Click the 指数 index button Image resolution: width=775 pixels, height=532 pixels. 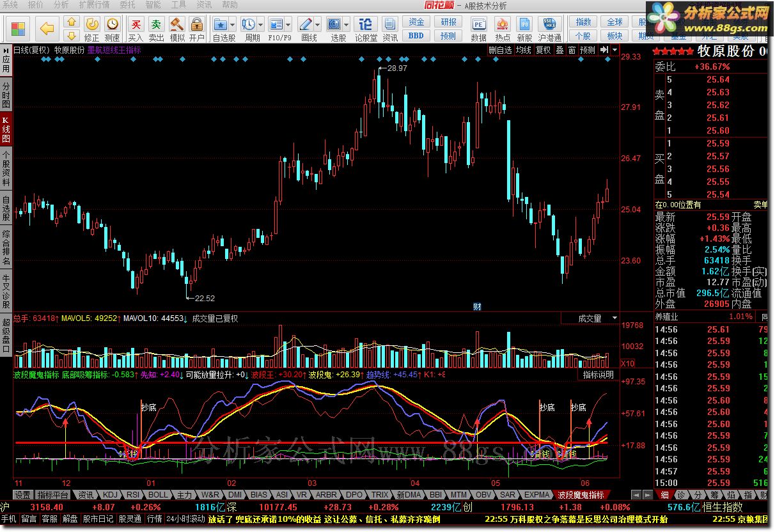(x=583, y=22)
